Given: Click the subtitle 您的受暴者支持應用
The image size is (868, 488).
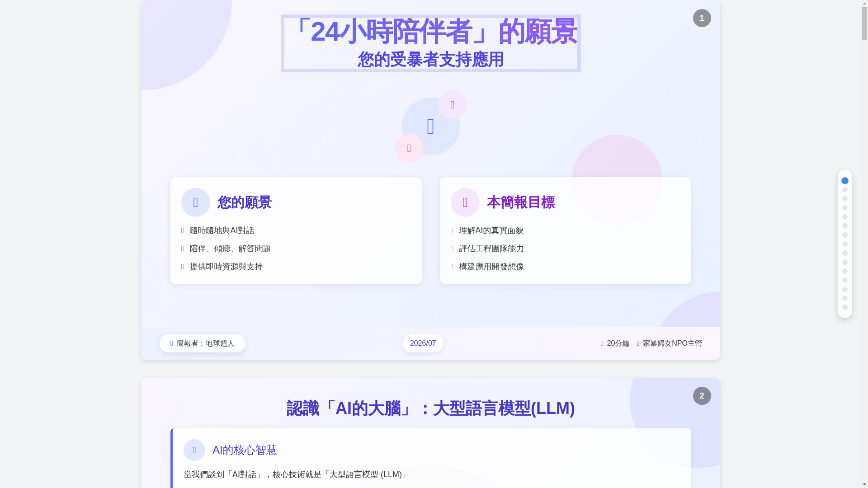Looking at the screenshot, I should tap(430, 60).
